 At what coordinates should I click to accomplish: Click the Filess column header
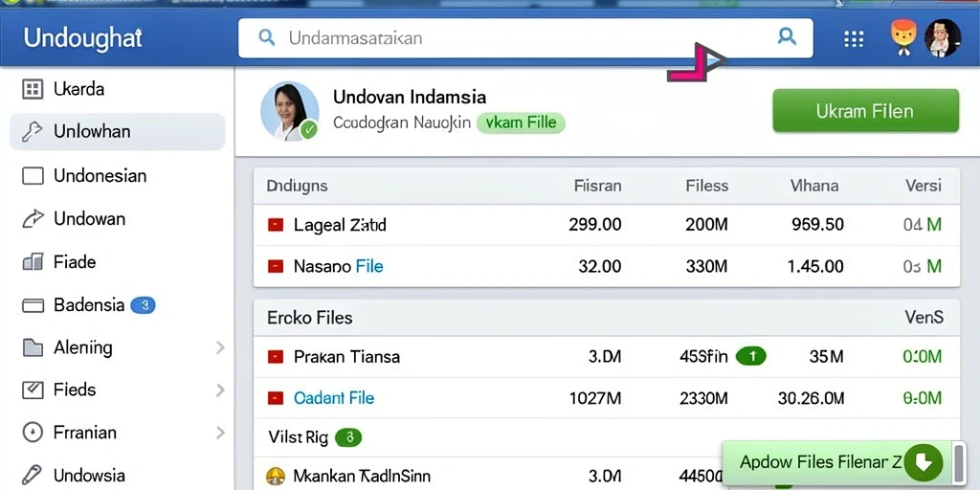(x=707, y=186)
